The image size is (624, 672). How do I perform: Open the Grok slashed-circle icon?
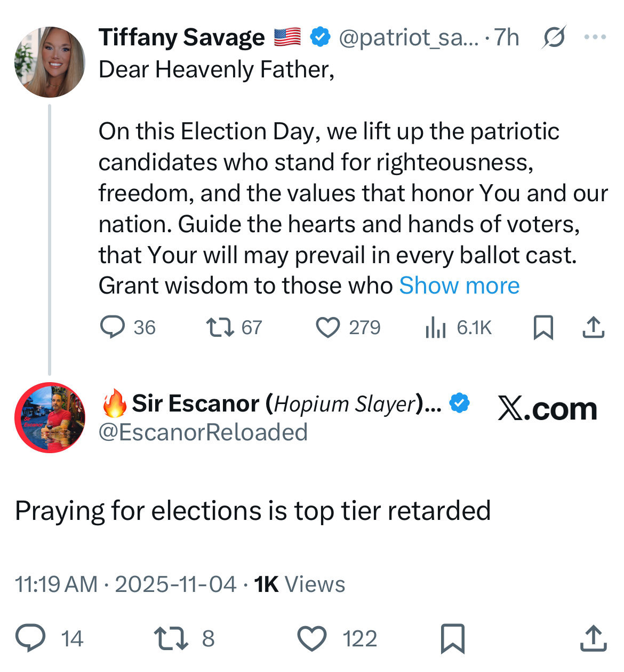click(x=554, y=38)
